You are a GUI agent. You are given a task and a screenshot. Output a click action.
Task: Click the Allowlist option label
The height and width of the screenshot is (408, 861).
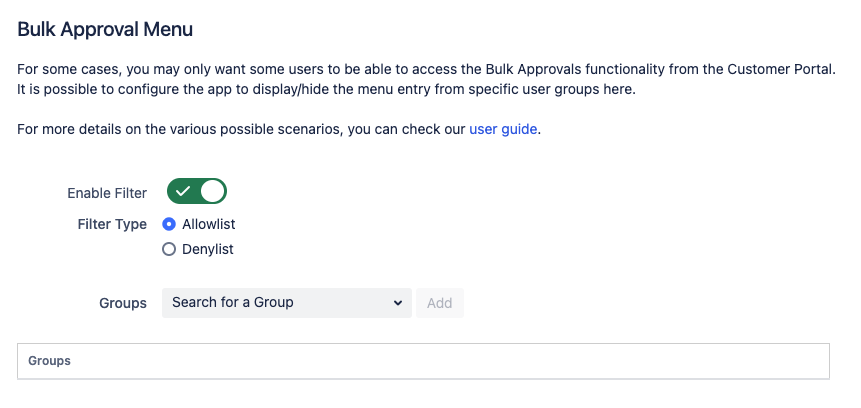click(x=209, y=224)
